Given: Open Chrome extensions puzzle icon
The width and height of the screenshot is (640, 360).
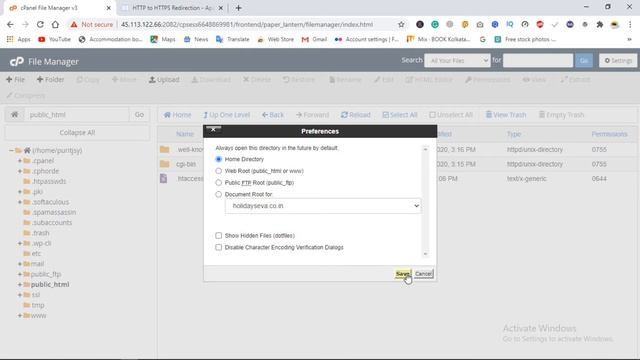Looking at the screenshot, I should [600, 24].
